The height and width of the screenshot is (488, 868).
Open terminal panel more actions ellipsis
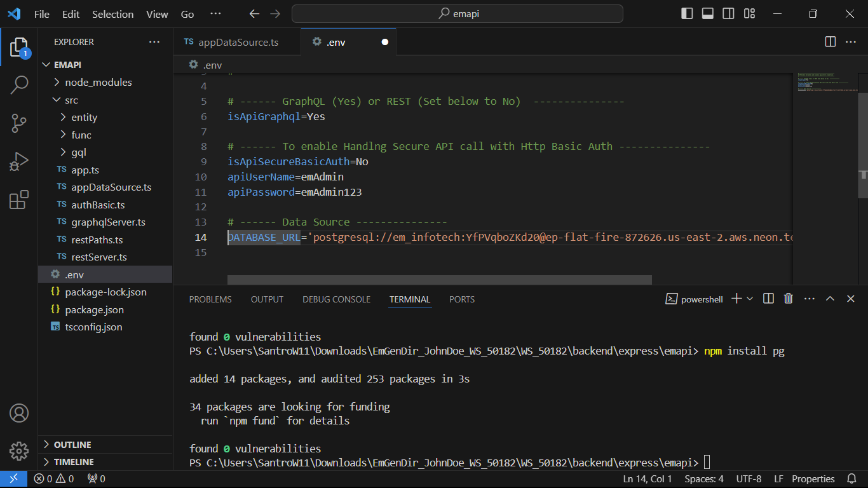tap(809, 299)
